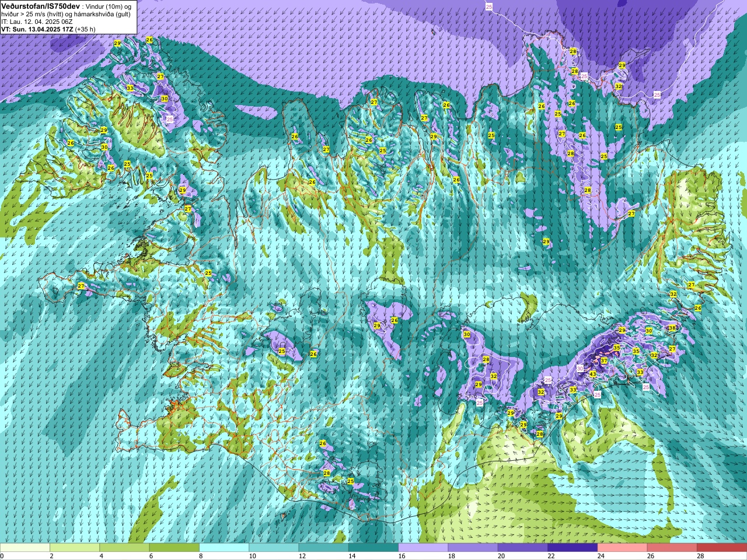747x560 pixels.
Task: Pick the lavender 16–18 legend swatch
Action: pyautogui.click(x=423, y=548)
